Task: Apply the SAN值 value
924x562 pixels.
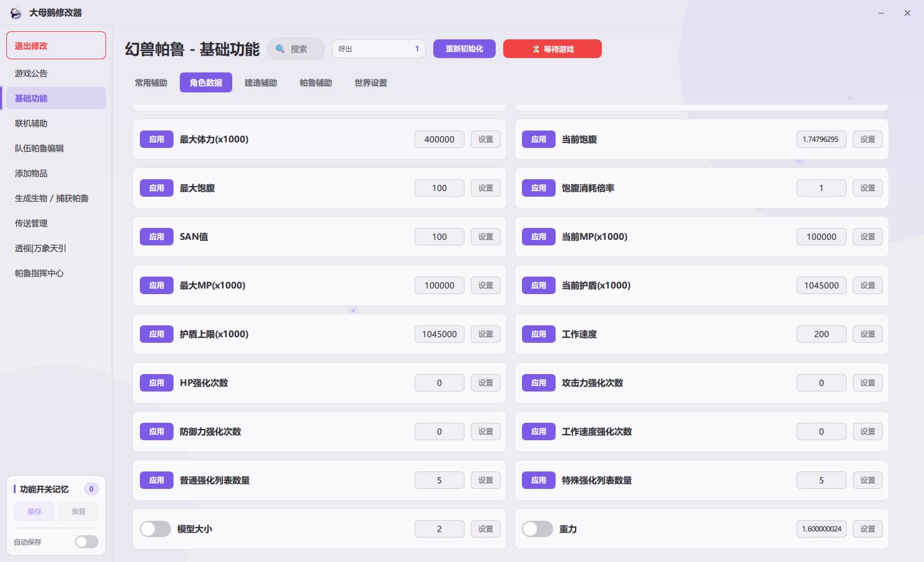Action: [157, 237]
